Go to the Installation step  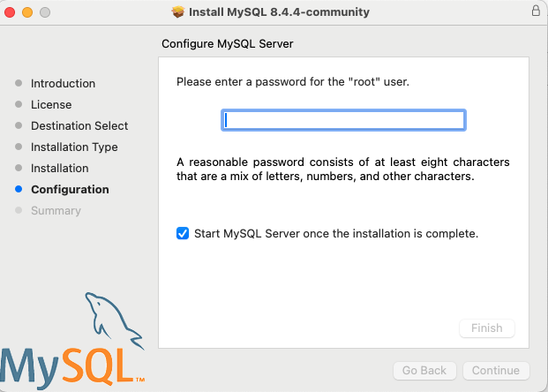(x=60, y=169)
